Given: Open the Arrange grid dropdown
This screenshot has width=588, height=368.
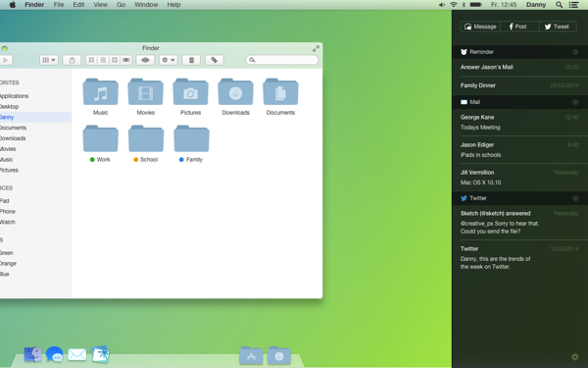Looking at the screenshot, I should 49,60.
